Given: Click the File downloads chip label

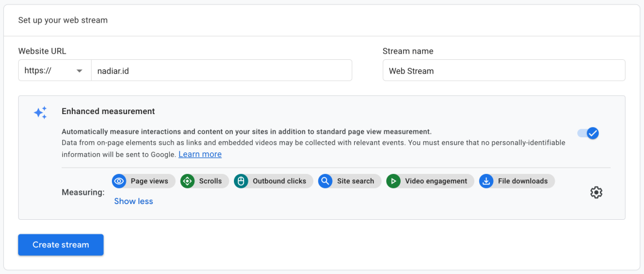Looking at the screenshot, I should coord(523,181).
